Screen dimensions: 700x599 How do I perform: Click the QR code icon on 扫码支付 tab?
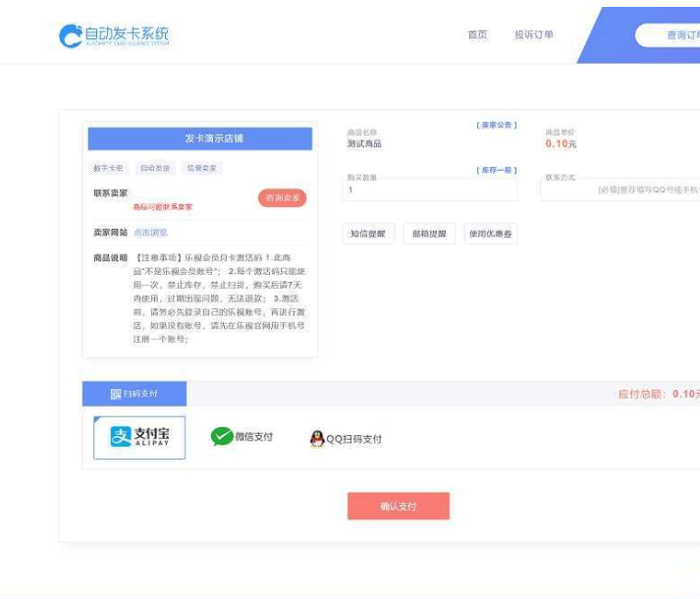[116, 394]
